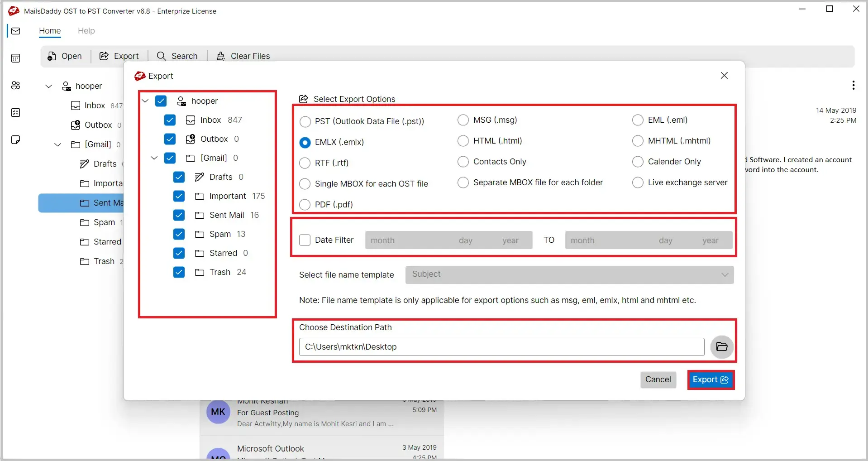Image resolution: width=868 pixels, height=461 pixels.
Task: Collapse the [Gmail] node in export tree
Action: [154, 158]
